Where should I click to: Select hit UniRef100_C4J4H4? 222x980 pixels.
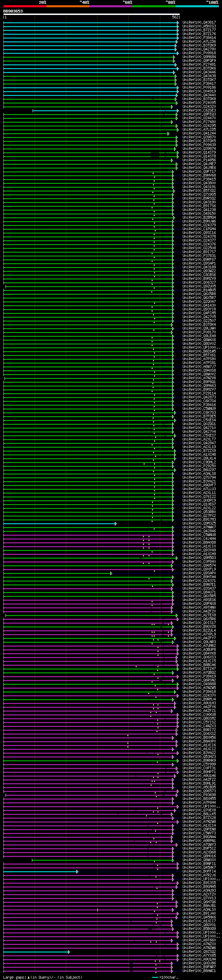click(199, 539)
